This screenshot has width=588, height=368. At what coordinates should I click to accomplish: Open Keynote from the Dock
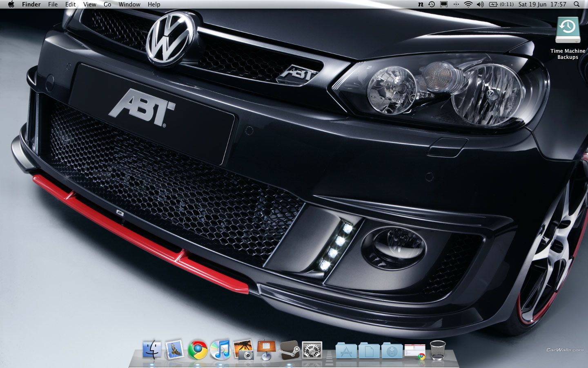click(266, 350)
